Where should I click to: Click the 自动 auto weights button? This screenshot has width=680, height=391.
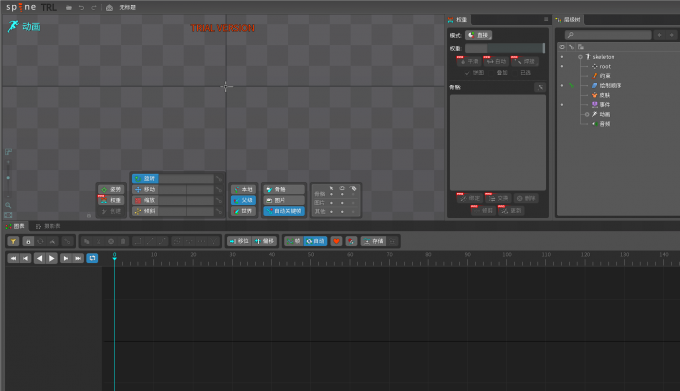tap(496, 61)
